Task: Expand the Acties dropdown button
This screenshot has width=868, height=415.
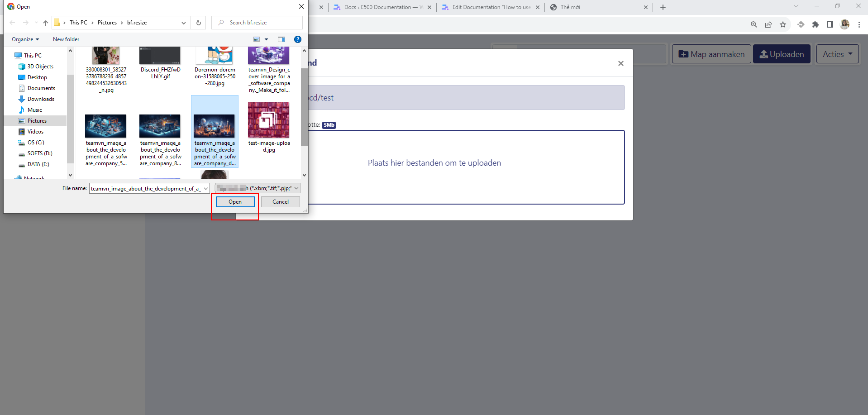Action: 837,54
